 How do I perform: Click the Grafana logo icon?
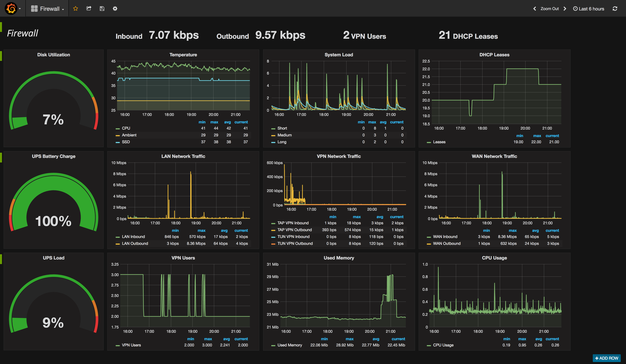pos(11,8)
